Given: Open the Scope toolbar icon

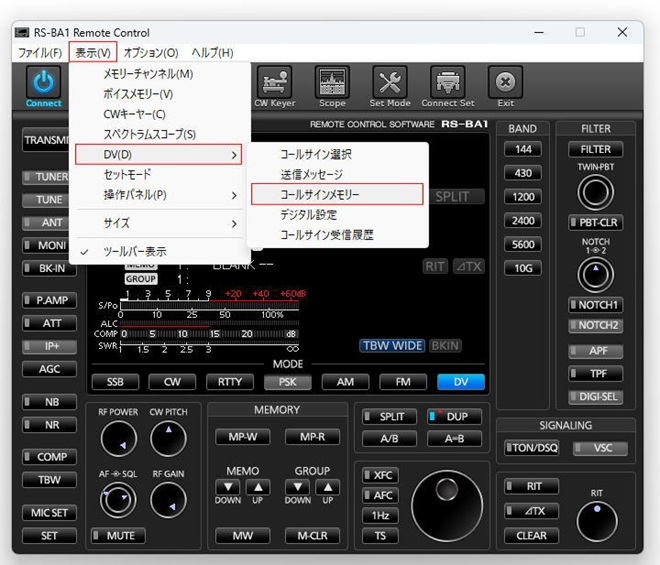Looking at the screenshot, I should pos(332,84).
